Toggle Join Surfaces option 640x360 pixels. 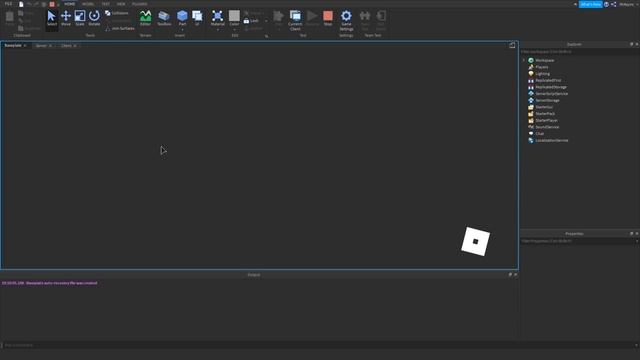point(120,29)
